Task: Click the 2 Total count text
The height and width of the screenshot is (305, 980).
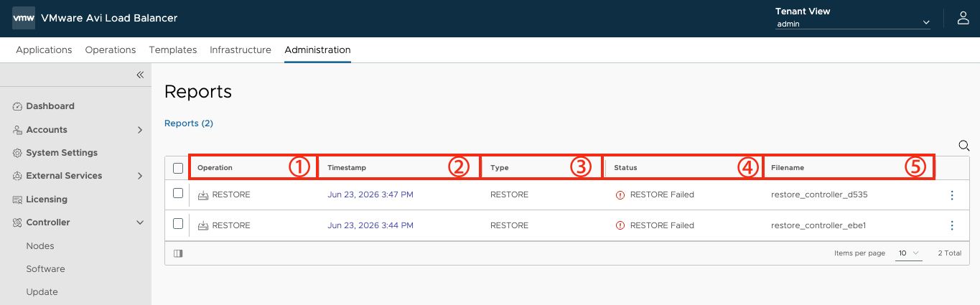Action: pyautogui.click(x=950, y=253)
